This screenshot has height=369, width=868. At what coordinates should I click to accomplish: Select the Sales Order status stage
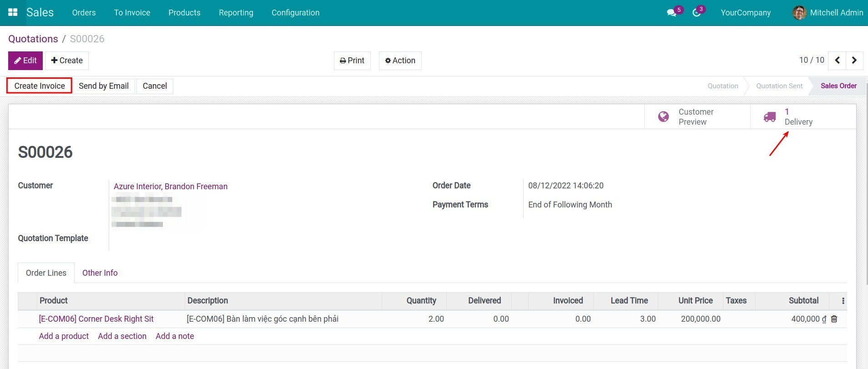[838, 86]
